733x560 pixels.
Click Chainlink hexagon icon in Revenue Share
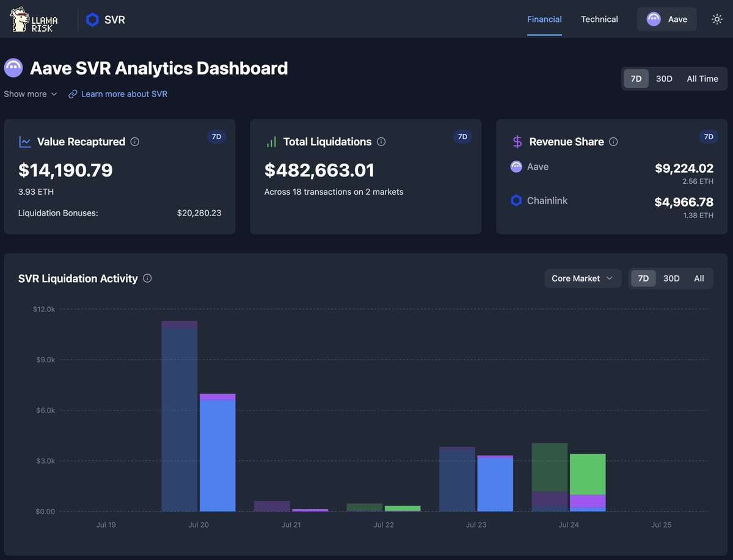point(516,200)
